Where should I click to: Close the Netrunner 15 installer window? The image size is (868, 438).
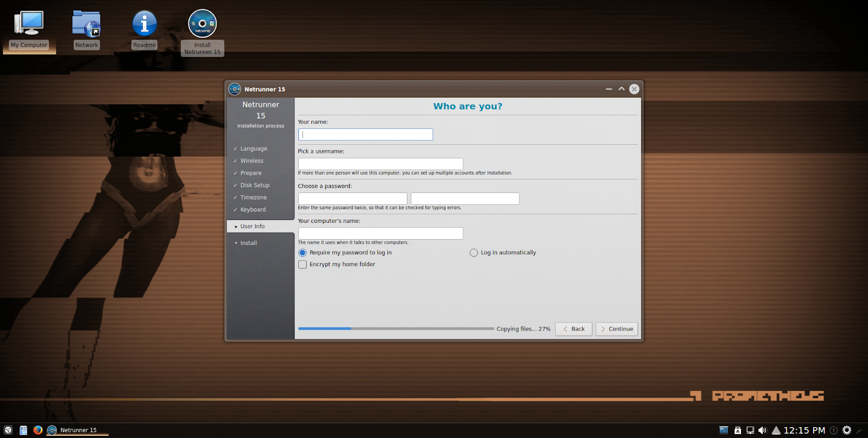click(634, 89)
